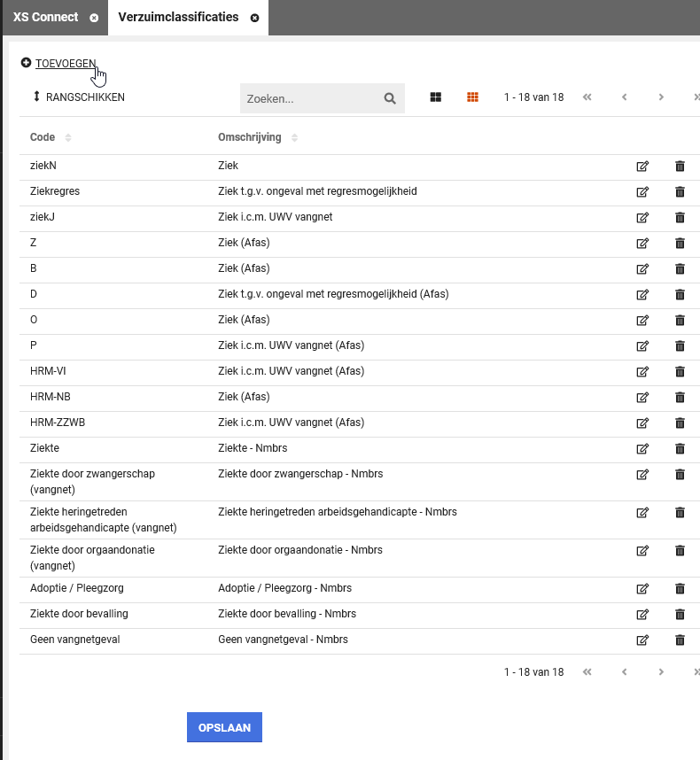Click the edit icon for ziekN row
Image resolution: width=700 pixels, height=760 pixels.
click(x=642, y=166)
